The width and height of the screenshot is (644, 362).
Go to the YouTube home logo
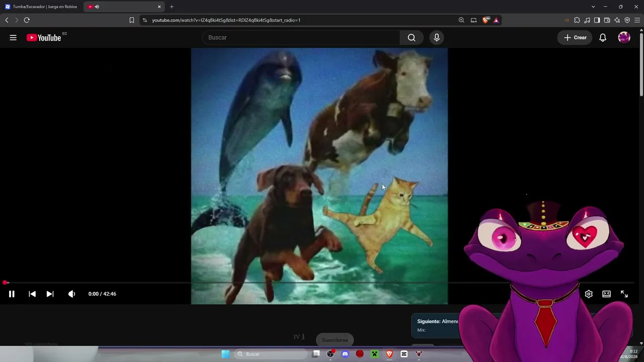pos(44,38)
